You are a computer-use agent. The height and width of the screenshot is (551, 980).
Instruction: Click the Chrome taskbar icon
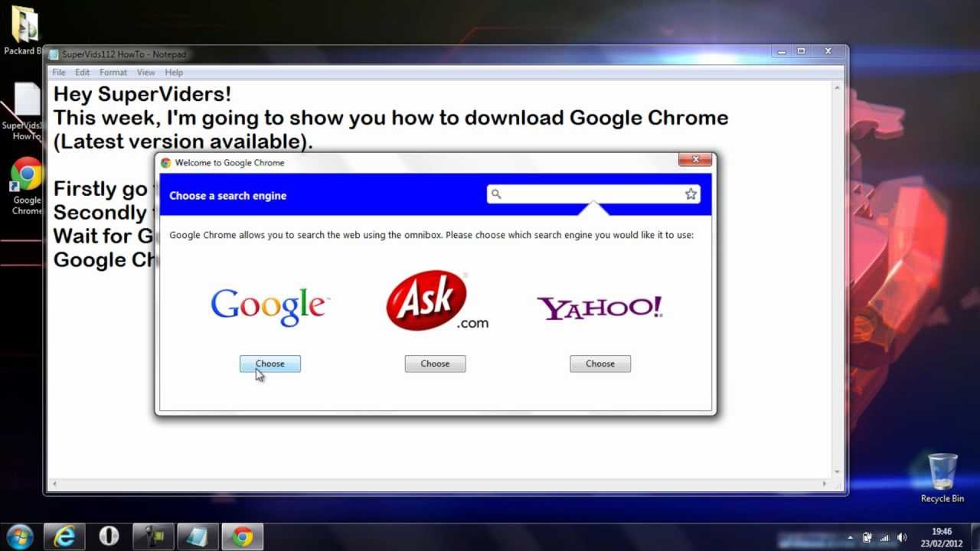pyautogui.click(x=243, y=536)
